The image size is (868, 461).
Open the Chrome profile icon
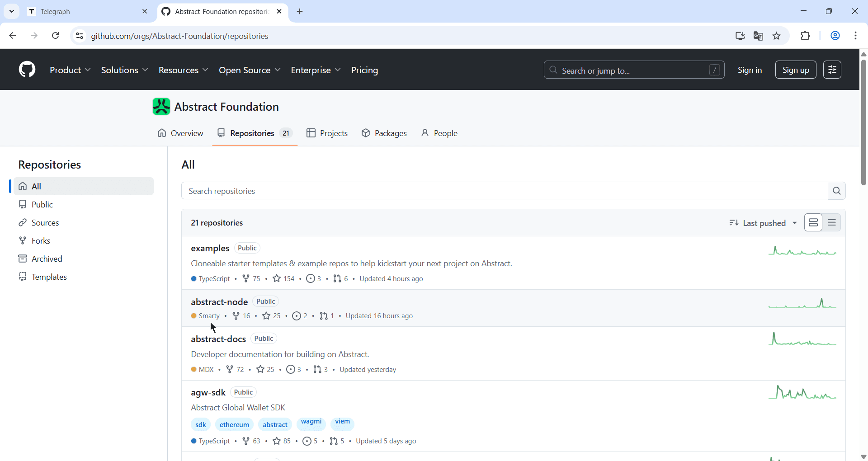tap(835, 36)
